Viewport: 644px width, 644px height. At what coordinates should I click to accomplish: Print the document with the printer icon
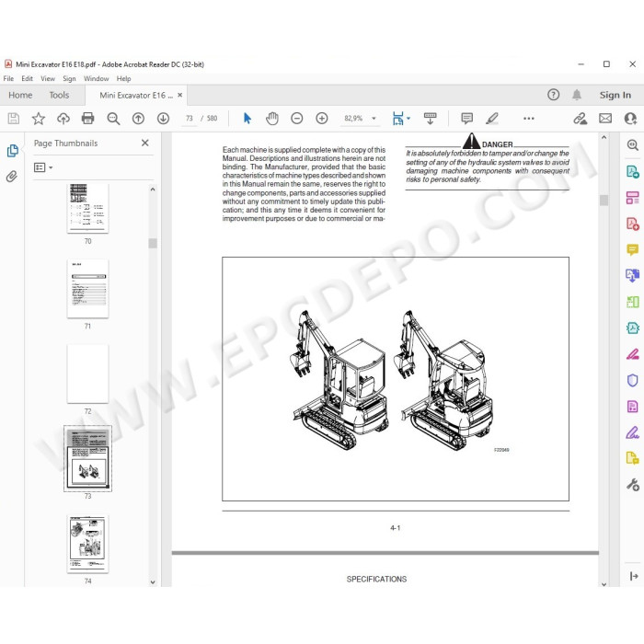pos(88,119)
